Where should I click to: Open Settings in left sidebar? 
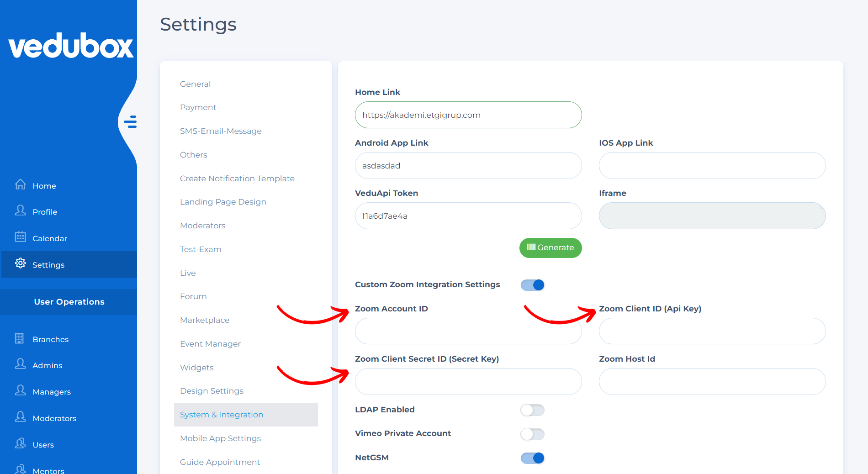point(69,264)
